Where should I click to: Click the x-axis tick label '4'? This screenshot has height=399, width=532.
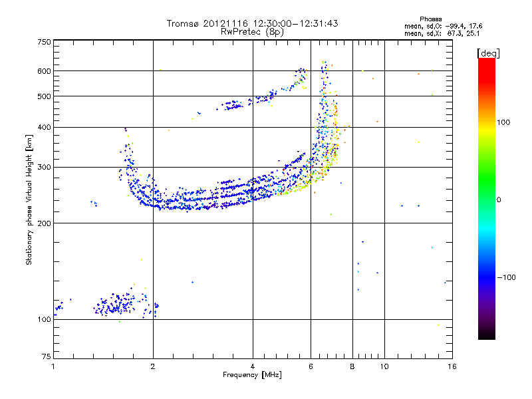[x=253, y=366]
